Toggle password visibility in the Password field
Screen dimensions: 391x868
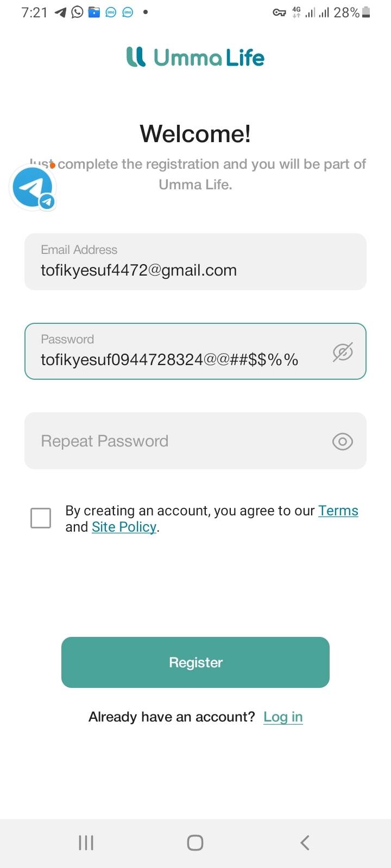click(x=343, y=352)
